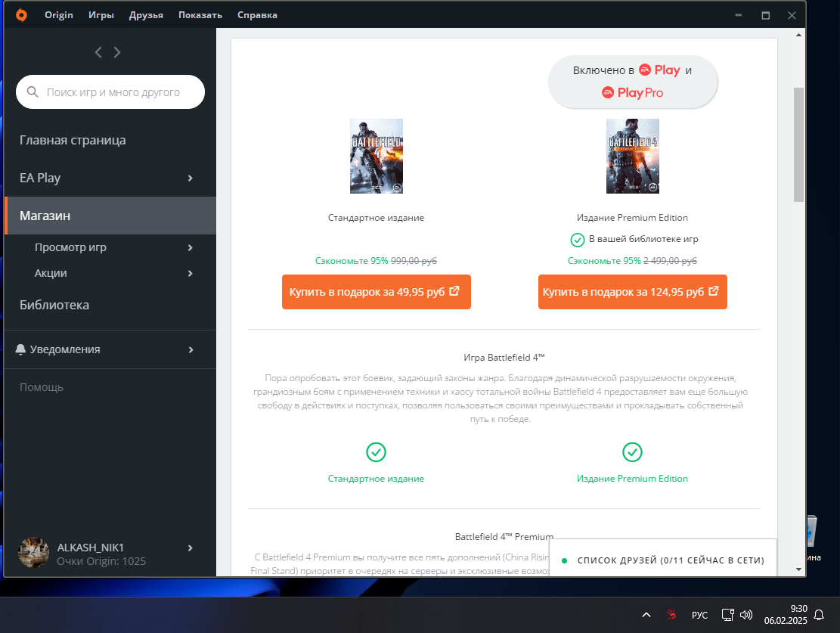Click the Origin logo icon in title bar
This screenshot has width=840, height=633.
pos(21,15)
